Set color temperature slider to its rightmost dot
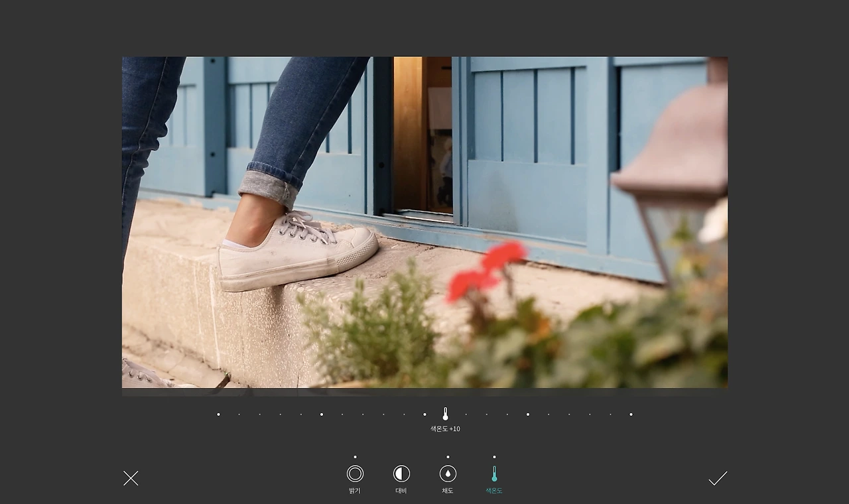The image size is (849, 504). [631, 414]
